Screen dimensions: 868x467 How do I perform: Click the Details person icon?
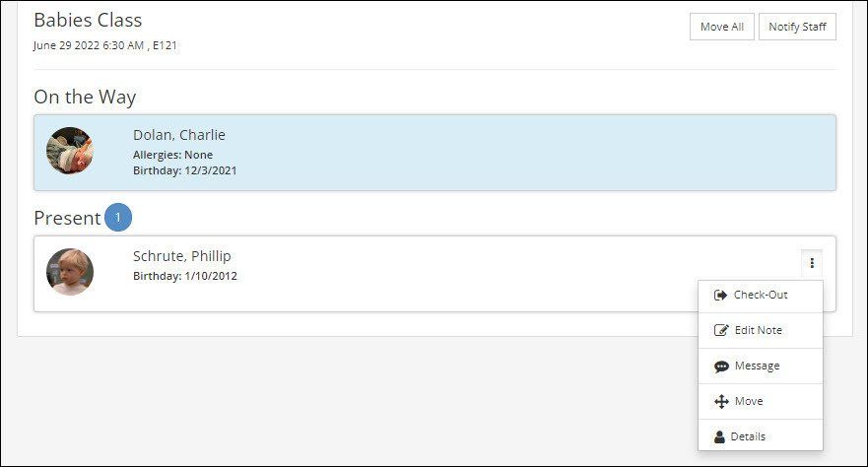click(719, 437)
